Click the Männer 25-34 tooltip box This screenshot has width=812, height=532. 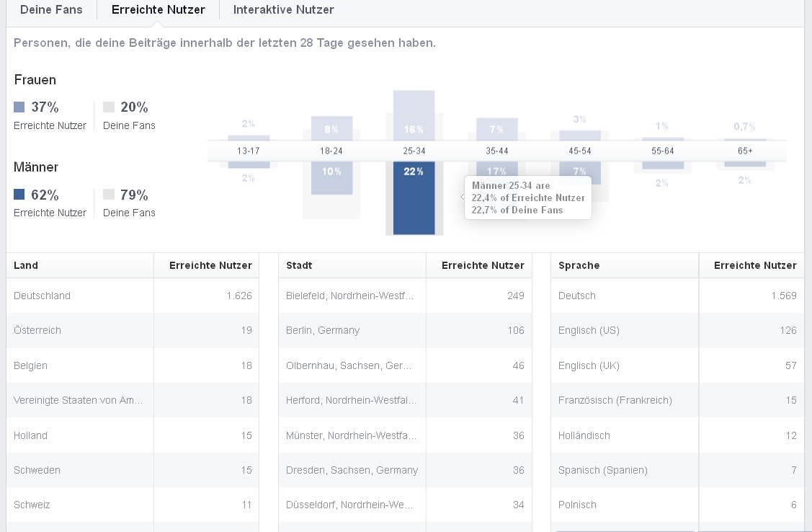pos(527,198)
